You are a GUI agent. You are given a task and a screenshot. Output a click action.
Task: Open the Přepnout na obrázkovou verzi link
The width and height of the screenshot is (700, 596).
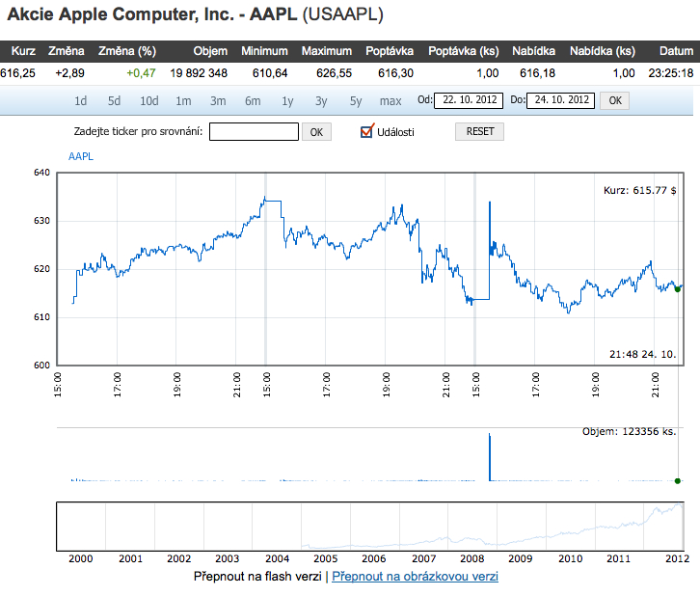[415, 577]
